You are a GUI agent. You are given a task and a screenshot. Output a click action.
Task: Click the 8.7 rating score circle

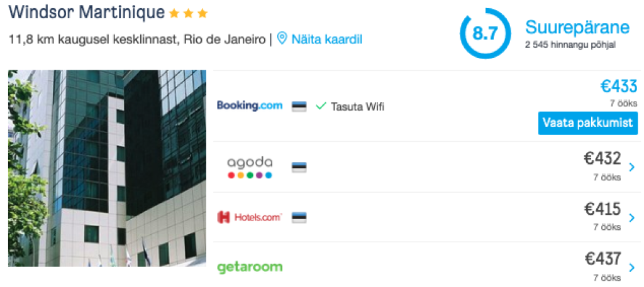(485, 33)
